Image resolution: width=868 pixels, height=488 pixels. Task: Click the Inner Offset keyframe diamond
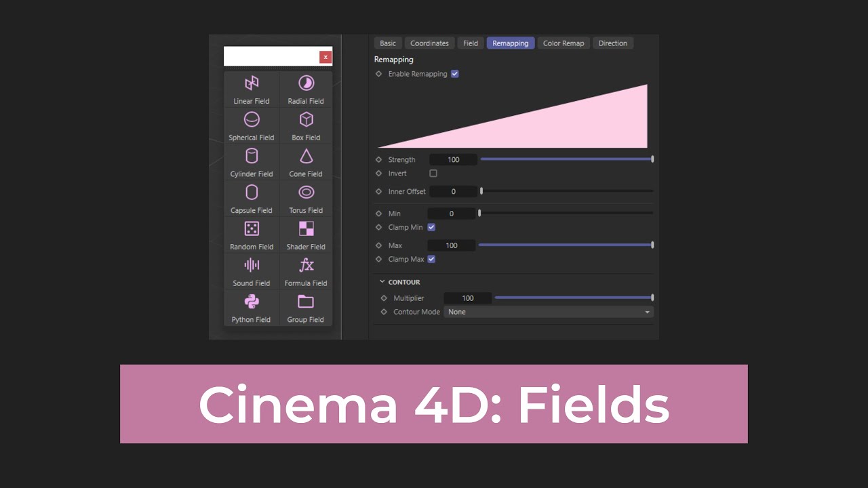tap(379, 192)
